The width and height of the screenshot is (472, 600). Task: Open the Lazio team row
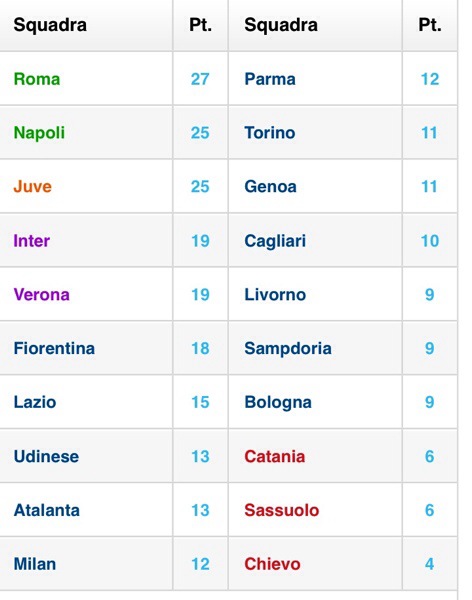[x=35, y=402]
